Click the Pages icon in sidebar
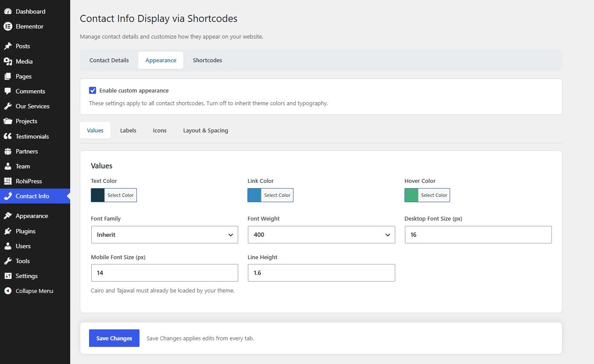This screenshot has width=594, height=364. coord(7,76)
